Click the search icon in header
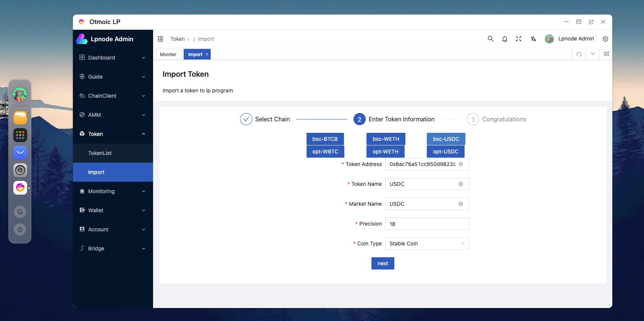The image size is (644, 321). 491,39
